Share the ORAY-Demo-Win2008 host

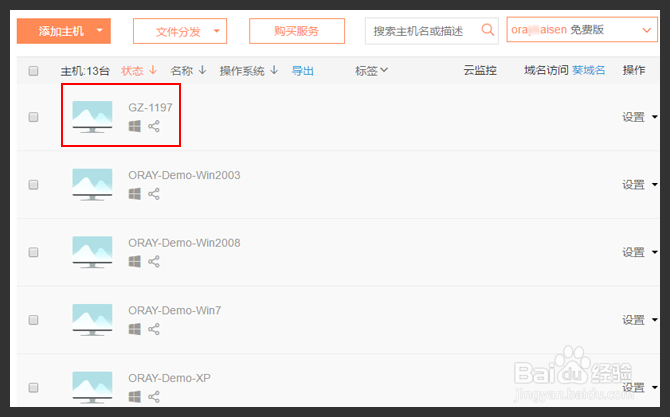[154, 261]
